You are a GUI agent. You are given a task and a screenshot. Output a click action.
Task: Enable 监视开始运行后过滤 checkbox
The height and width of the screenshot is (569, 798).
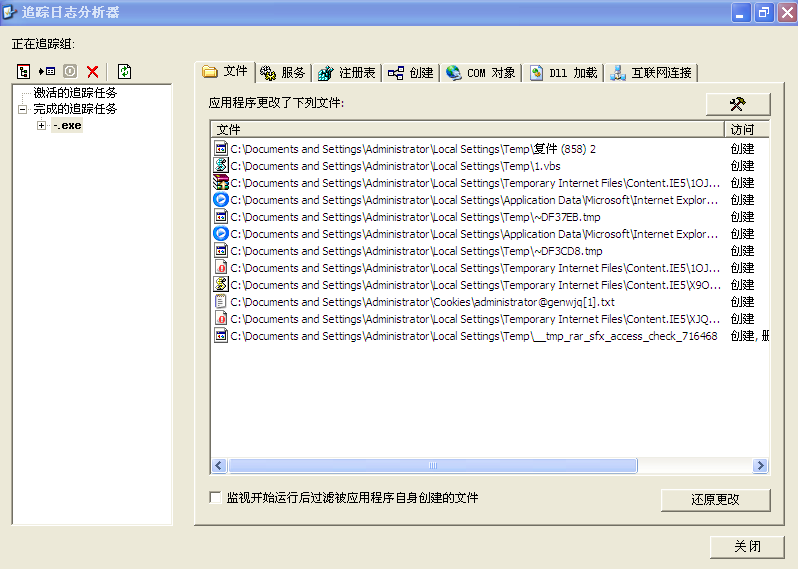point(216,497)
